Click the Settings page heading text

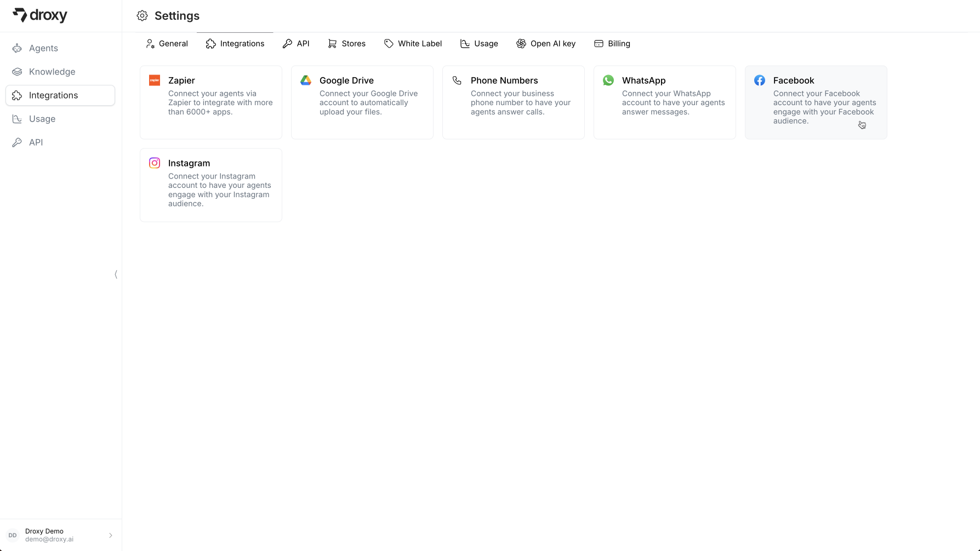click(x=177, y=16)
